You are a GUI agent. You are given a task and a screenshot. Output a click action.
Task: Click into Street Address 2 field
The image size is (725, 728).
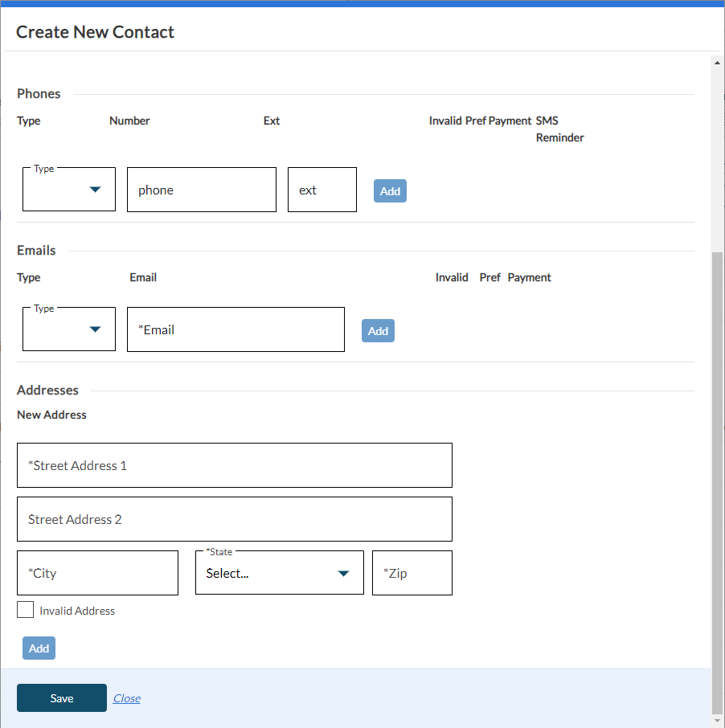(234, 519)
